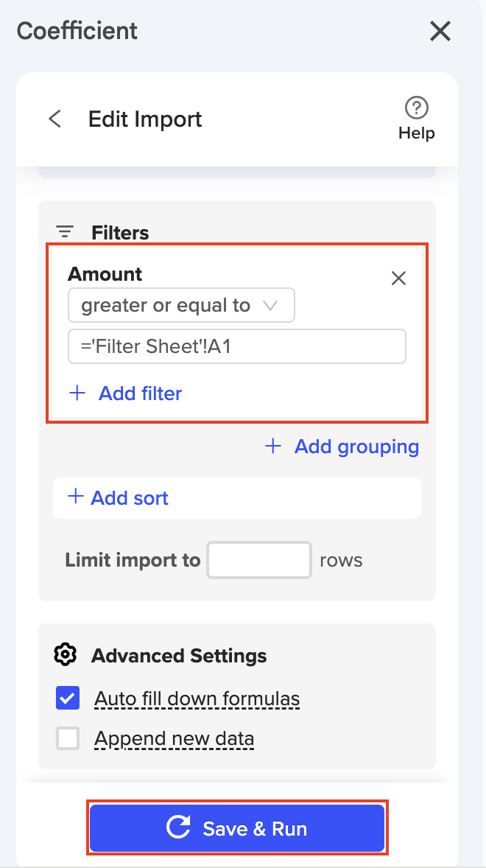Screen dimensions: 486x868
Task: Click the plus icon beside Add grouping
Action: pos(273,446)
